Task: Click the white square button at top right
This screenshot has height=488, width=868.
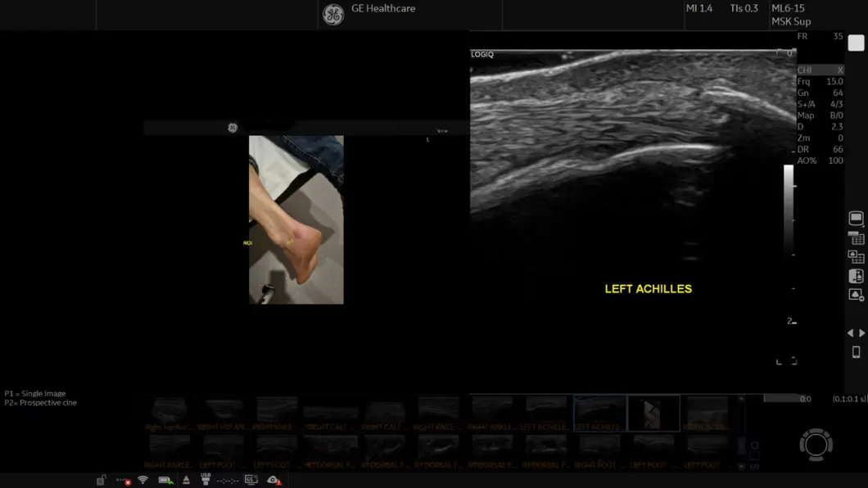Action: [x=856, y=44]
